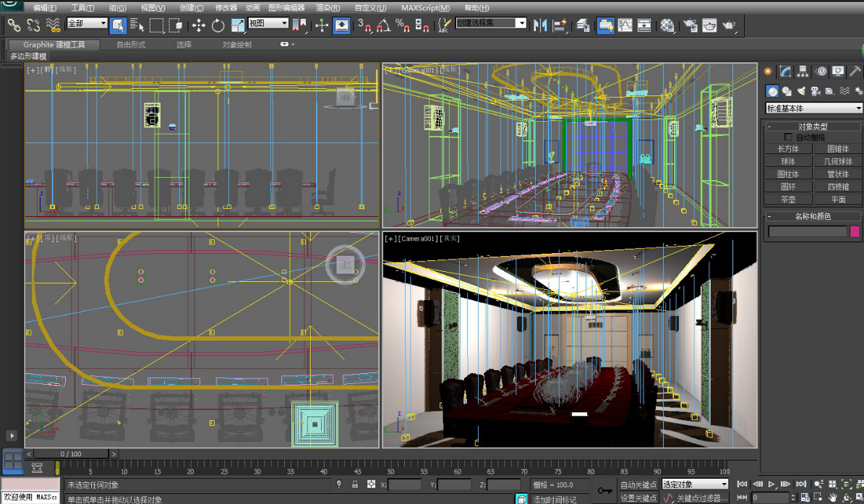Viewport: 864px width, 504px height.
Task: Open the 工具(T) menu
Action: coord(82,8)
